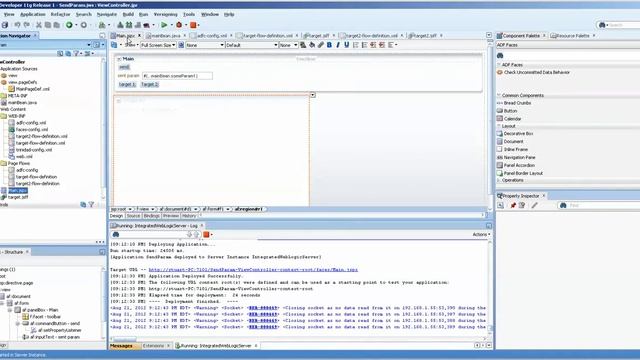Click the binoculars search icon in palette
The width and height of the screenshot is (640, 360).
500,56
